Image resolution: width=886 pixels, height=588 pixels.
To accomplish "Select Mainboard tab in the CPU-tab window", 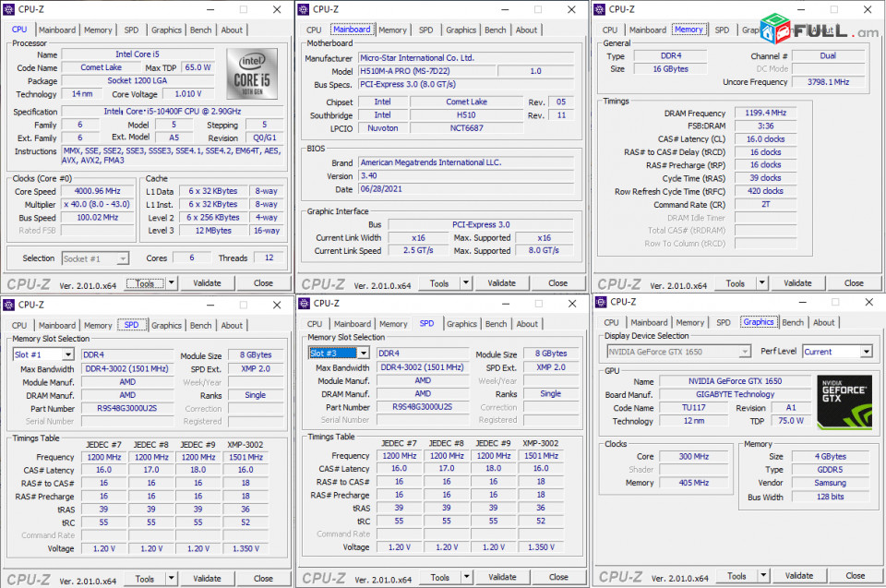I will point(57,30).
